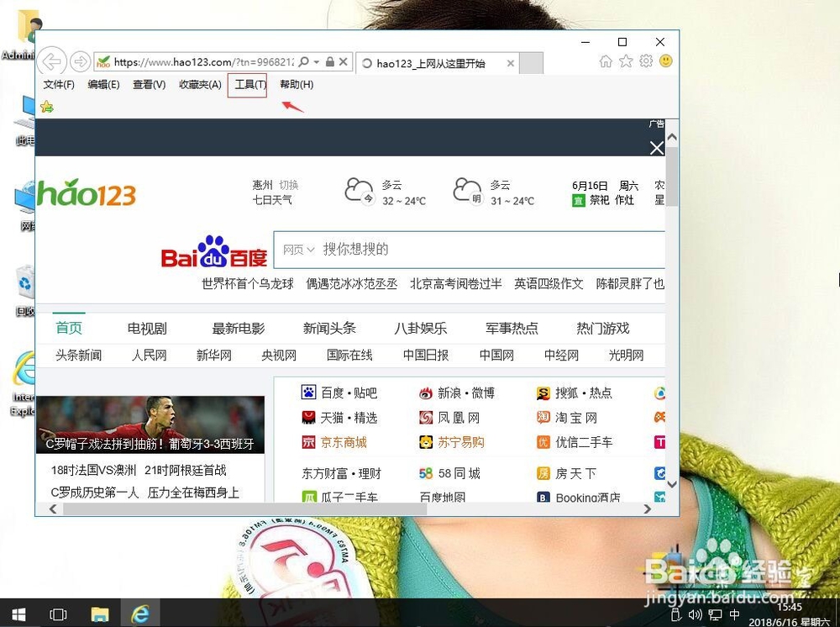Click the horizontal scrollbar right arrow

[647, 508]
